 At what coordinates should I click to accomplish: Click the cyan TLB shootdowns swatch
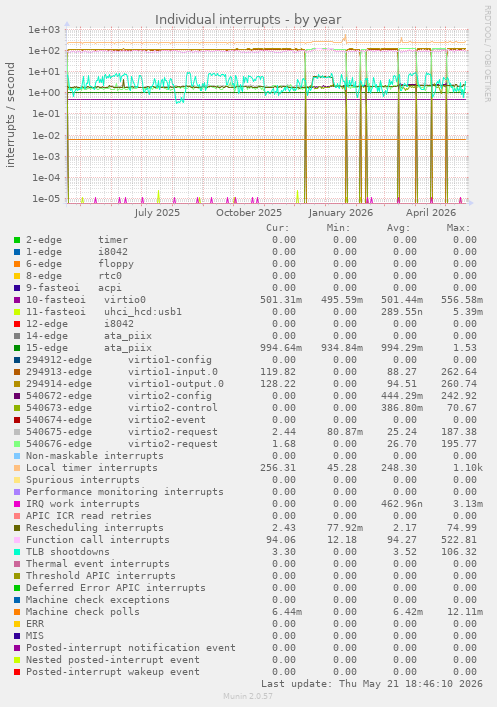17,552
